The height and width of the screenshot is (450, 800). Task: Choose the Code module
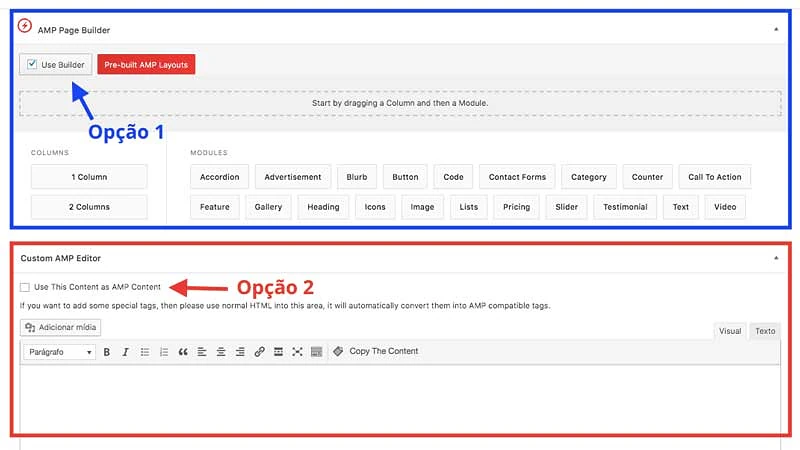click(453, 177)
